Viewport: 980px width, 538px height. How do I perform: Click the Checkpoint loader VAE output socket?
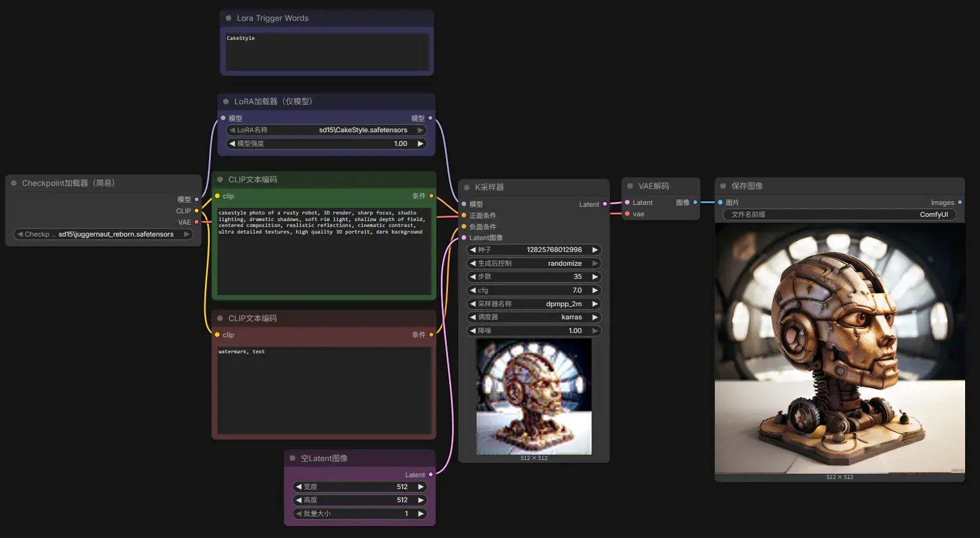click(x=197, y=222)
